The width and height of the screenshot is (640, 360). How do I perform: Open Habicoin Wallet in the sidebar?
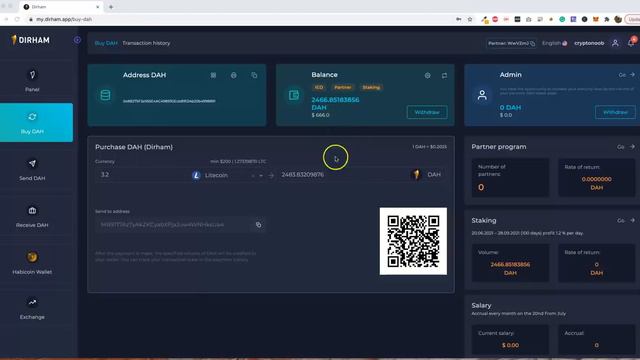(32, 263)
